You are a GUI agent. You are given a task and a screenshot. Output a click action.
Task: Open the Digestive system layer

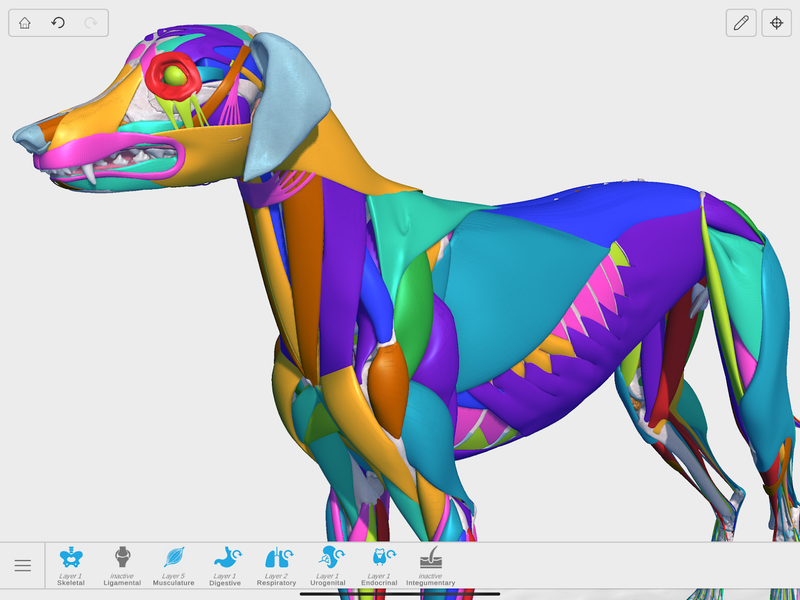[225, 565]
